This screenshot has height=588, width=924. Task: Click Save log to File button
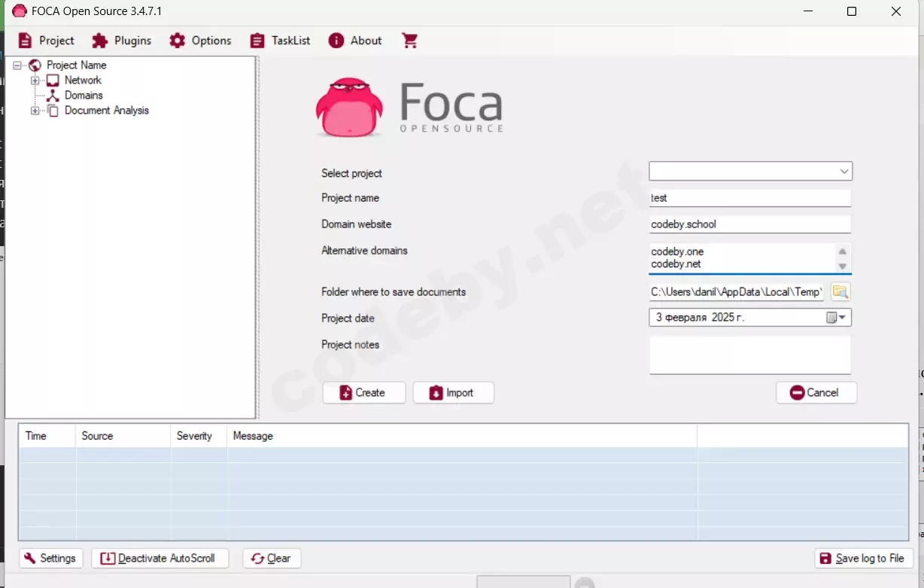click(864, 558)
